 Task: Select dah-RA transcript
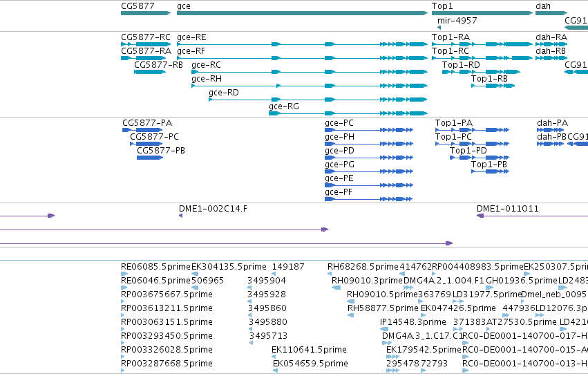click(551, 44)
